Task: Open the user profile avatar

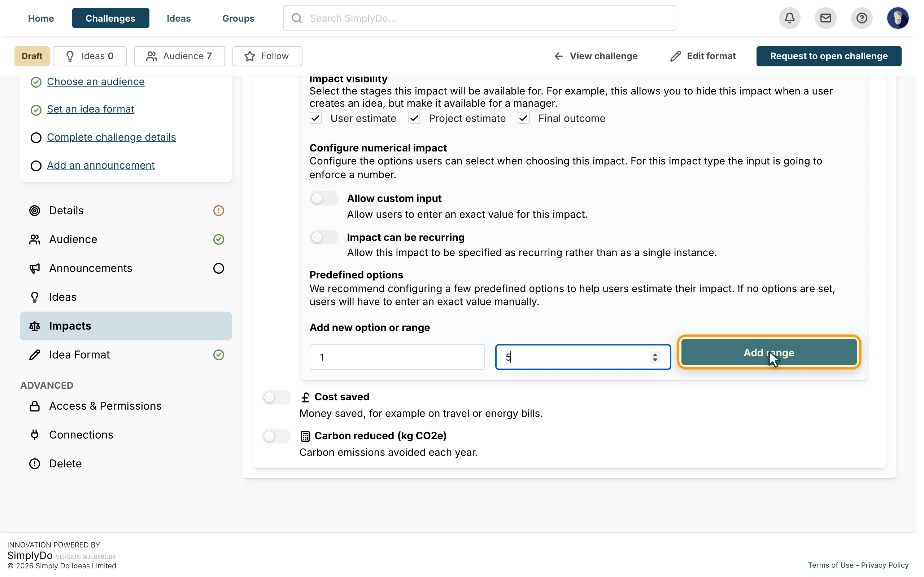Action: pos(898,18)
